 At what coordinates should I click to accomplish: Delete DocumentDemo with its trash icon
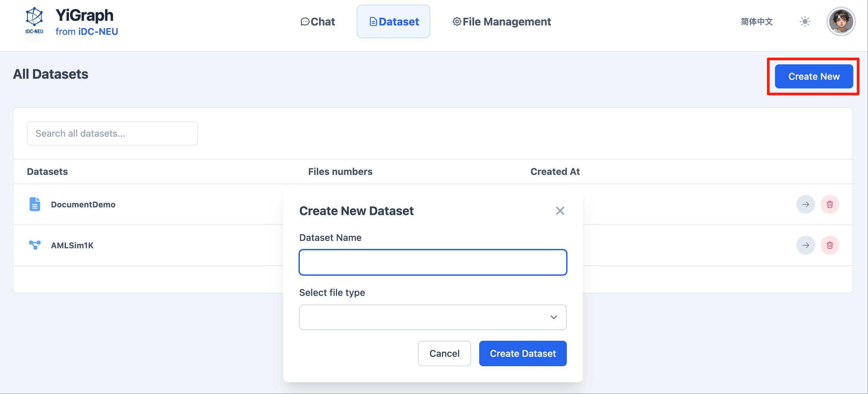point(830,204)
